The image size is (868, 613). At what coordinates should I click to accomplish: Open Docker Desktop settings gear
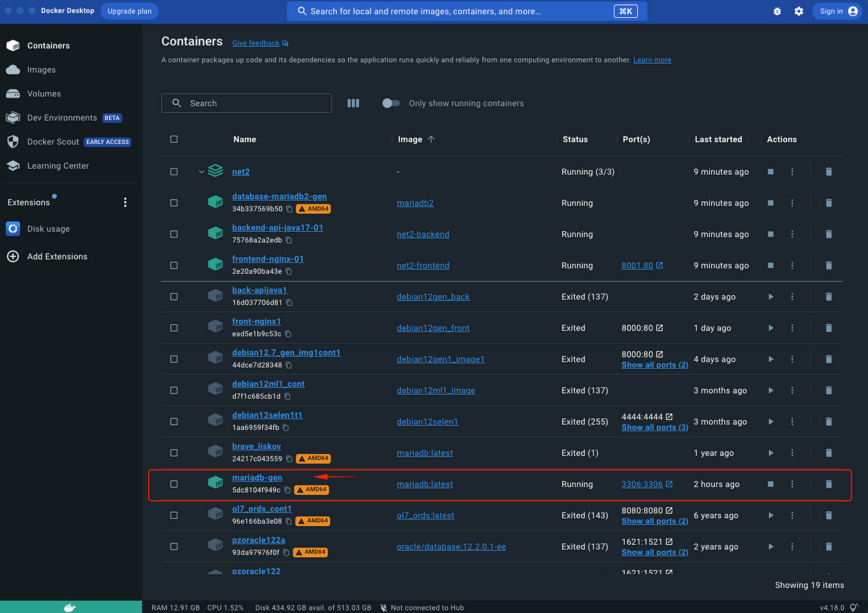pyautogui.click(x=799, y=11)
